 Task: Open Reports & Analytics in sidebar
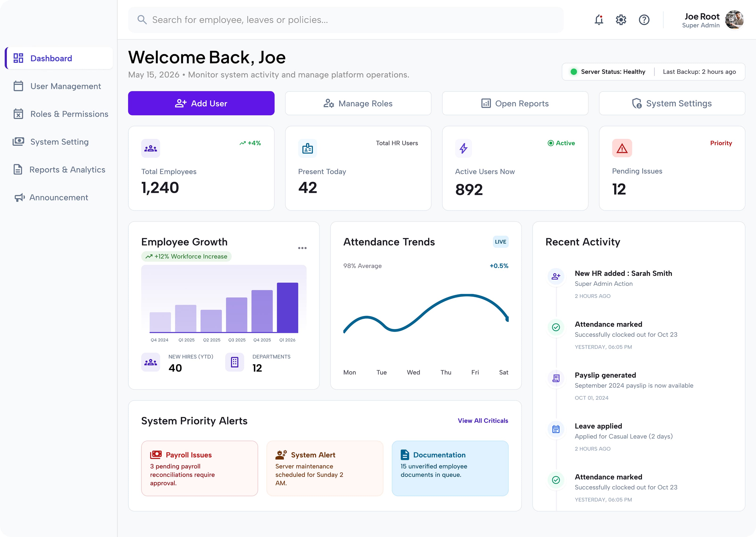coord(59,169)
